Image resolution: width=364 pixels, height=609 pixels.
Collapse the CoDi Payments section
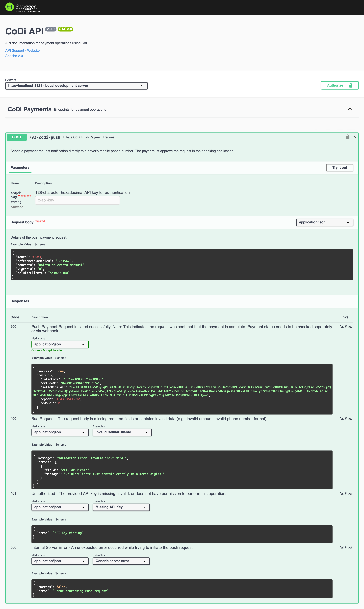(x=350, y=109)
